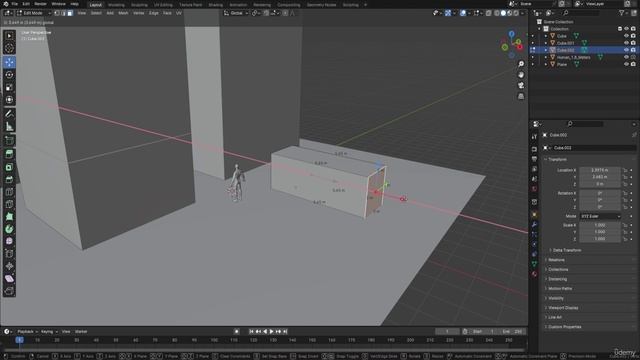This screenshot has width=640, height=360.
Task: Open the Keying menu in timeline
Action: coord(49,331)
